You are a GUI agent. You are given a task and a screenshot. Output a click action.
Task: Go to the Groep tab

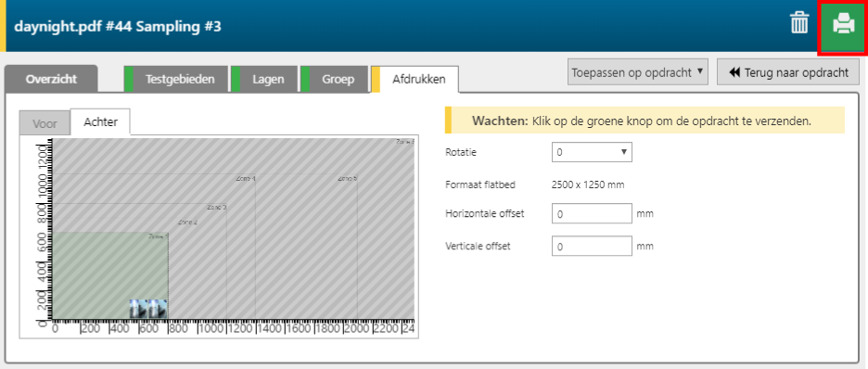click(x=335, y=79)
